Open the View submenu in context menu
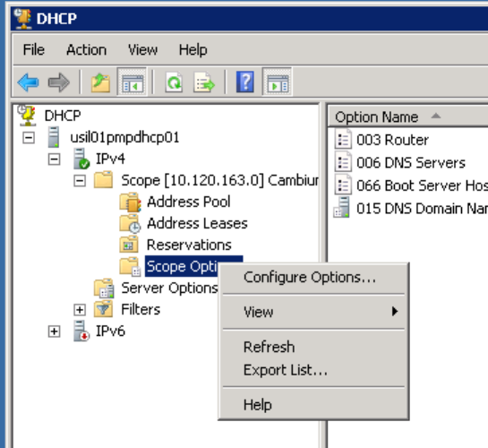Screen dimensions: 488x448 pos(313,312)
